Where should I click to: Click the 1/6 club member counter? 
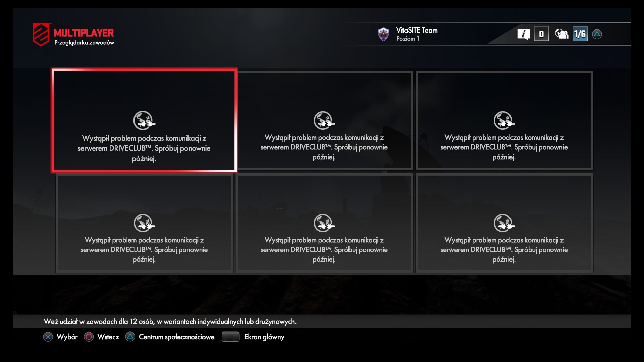point(580,34)
